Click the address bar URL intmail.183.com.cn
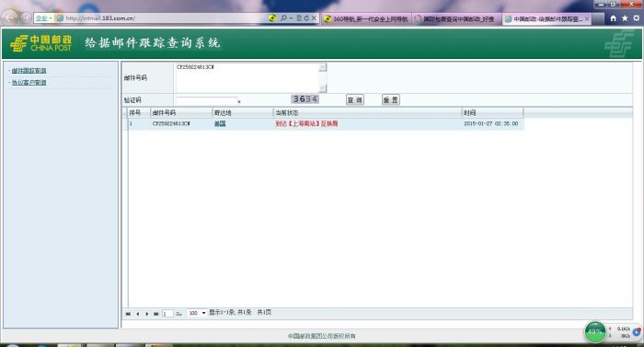This screenshot has height=347, width=644. pyautogui.click(x=100, y=18)
